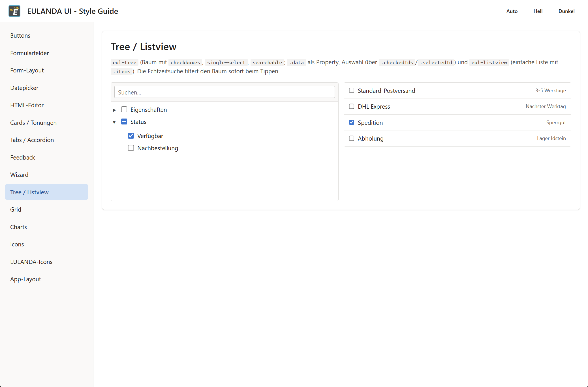Check the Nachbestellung checkbox
Image resolution: width=588 pixels, height=387 pixels.
coord(131,148)
